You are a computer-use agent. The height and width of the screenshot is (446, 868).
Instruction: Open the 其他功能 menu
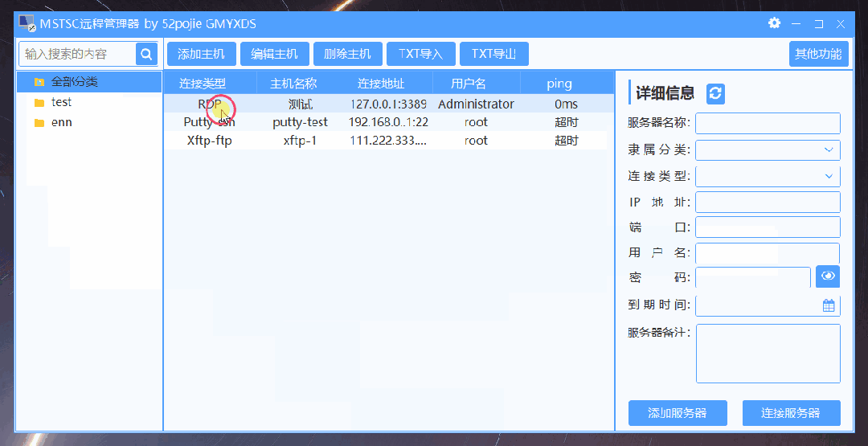819,54
